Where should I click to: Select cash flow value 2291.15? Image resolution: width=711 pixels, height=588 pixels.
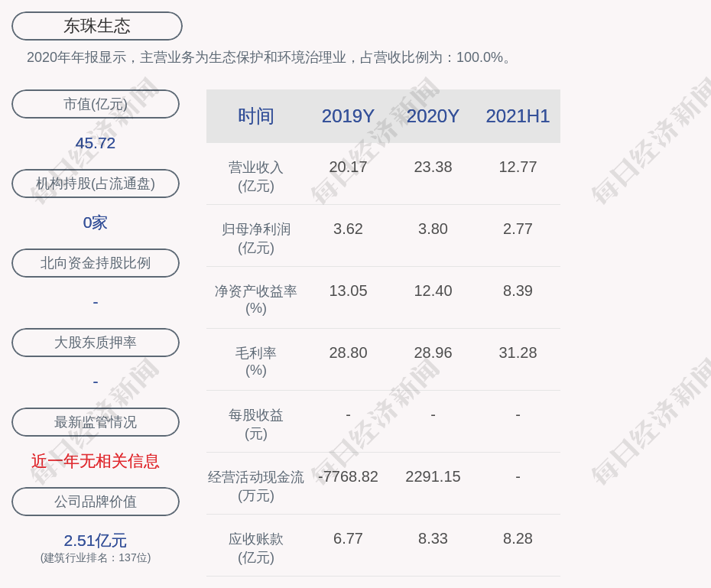(433, 476)
